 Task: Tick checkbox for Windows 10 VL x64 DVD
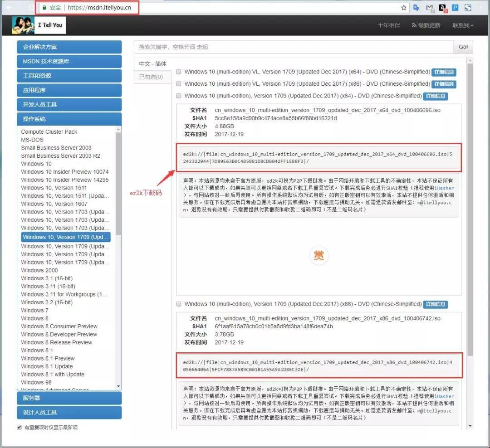tap(178, 72)
